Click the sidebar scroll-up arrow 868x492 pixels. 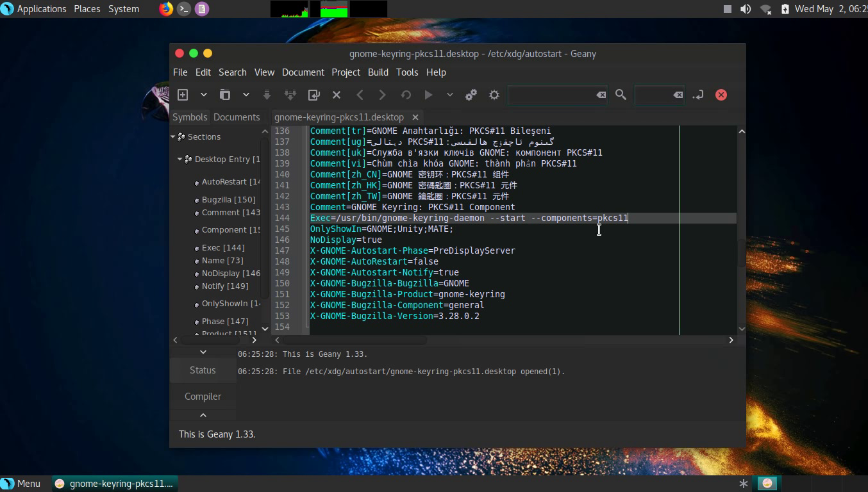coord(265,131)
